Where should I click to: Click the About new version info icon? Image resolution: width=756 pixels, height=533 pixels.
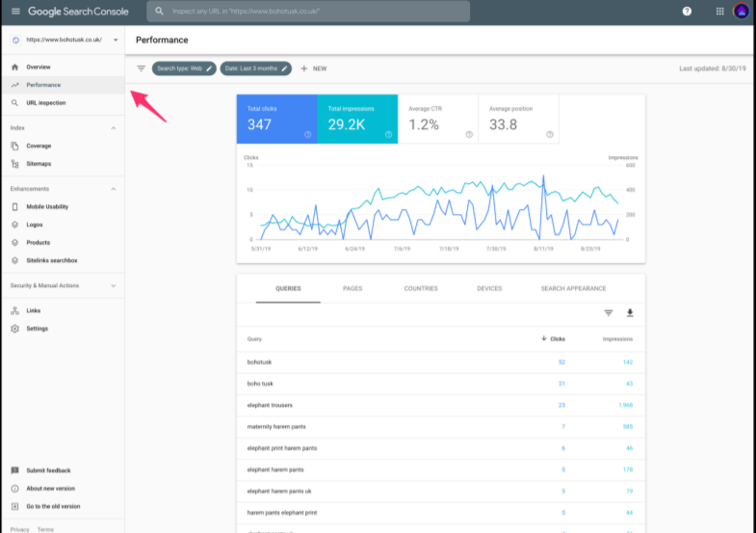pos(15,489)
